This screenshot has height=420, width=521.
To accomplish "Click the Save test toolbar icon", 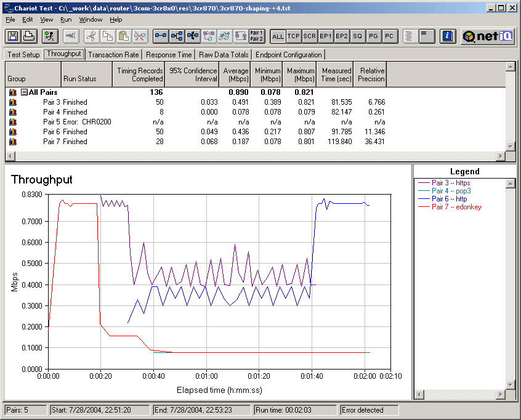I will tap(13, 36).
